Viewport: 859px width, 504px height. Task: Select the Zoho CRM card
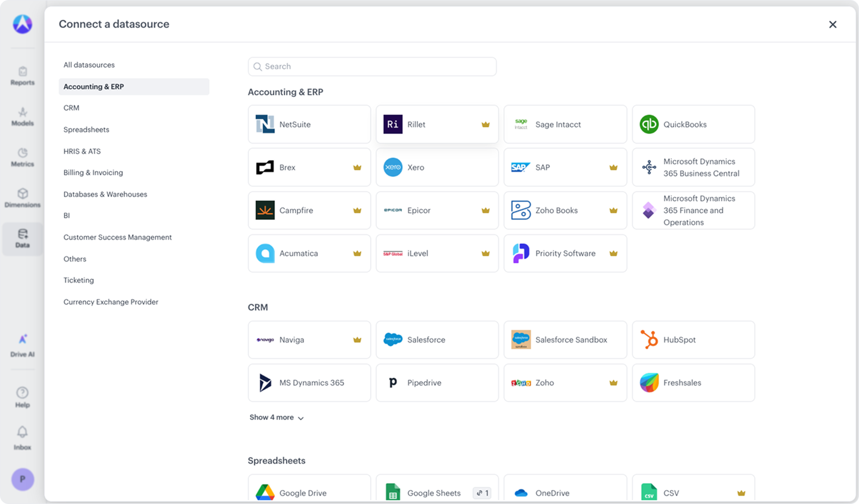click(565, 383)
